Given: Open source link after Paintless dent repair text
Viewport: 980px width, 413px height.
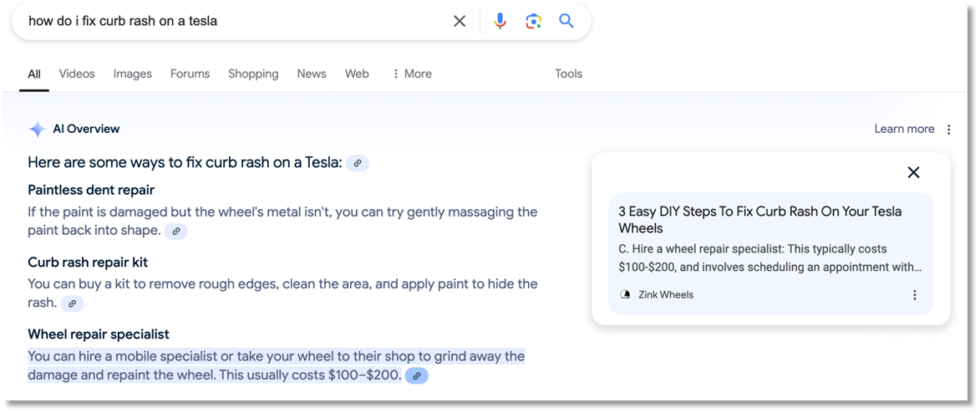Looking at the screenshot, I should point(176,232).
